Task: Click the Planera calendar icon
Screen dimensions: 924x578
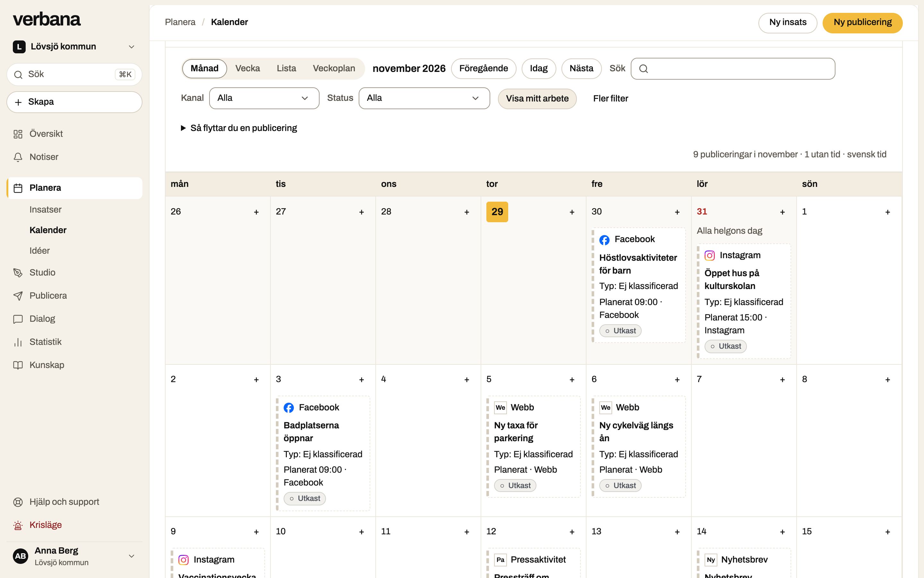Action: point(18,188)
